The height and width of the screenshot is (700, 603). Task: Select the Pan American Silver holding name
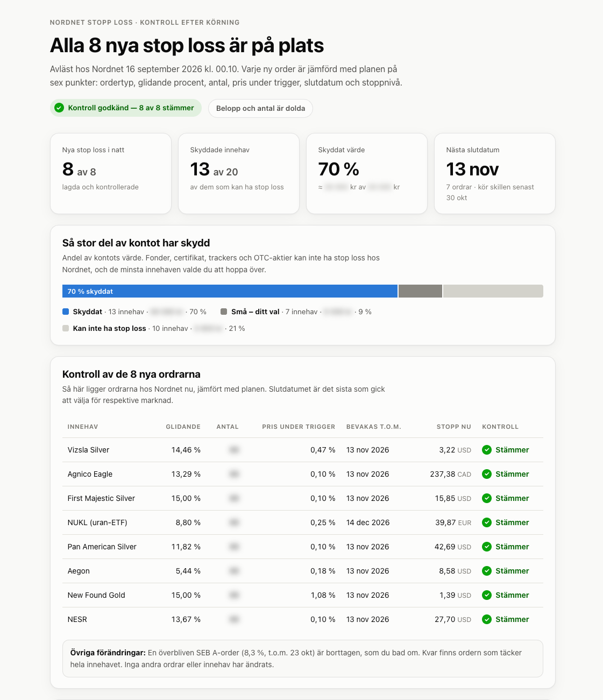[x=102, y=547]
